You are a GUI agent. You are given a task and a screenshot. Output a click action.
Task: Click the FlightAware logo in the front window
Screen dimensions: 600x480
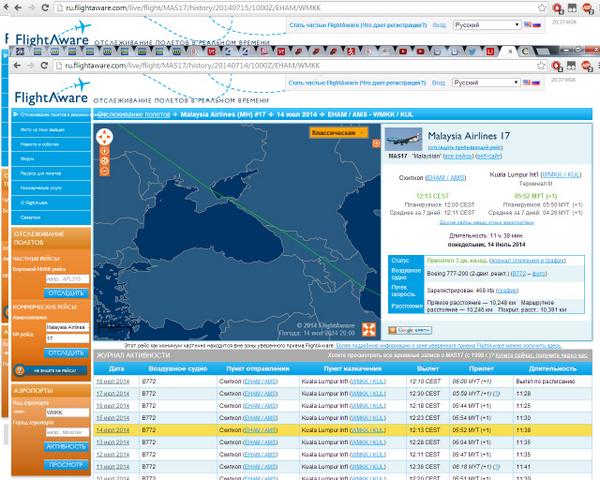(x=51, y=92)
